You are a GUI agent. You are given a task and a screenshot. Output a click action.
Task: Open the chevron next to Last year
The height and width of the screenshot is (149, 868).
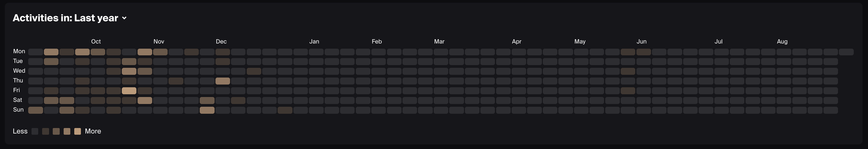click(x=124, y=18)
